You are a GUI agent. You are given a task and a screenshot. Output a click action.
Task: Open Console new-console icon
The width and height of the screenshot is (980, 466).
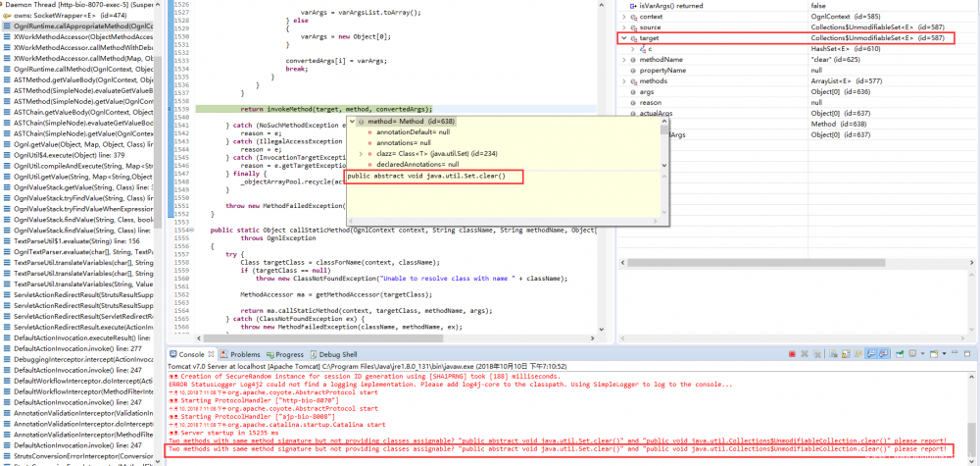coord(934,354)
